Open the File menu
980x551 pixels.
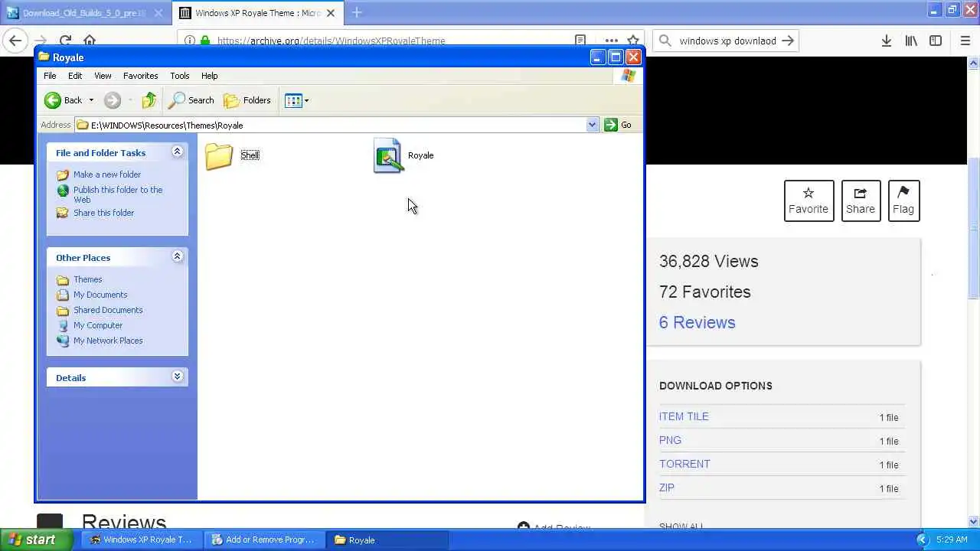tap(50, 76)
